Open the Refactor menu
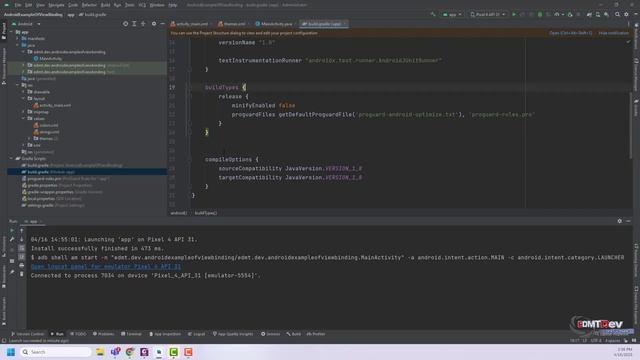This screenshot has height=360, width=640. 89,5
